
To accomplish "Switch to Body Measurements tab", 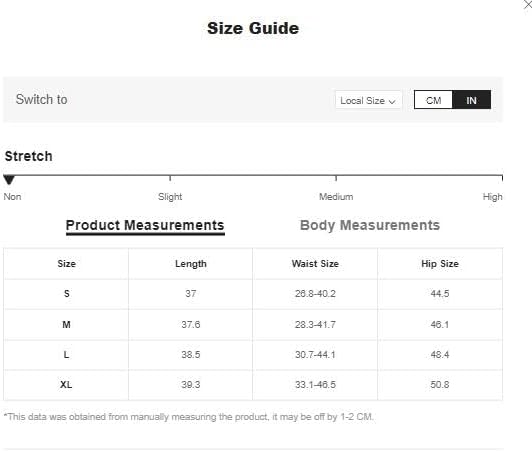I will click(x=370, y=225).
